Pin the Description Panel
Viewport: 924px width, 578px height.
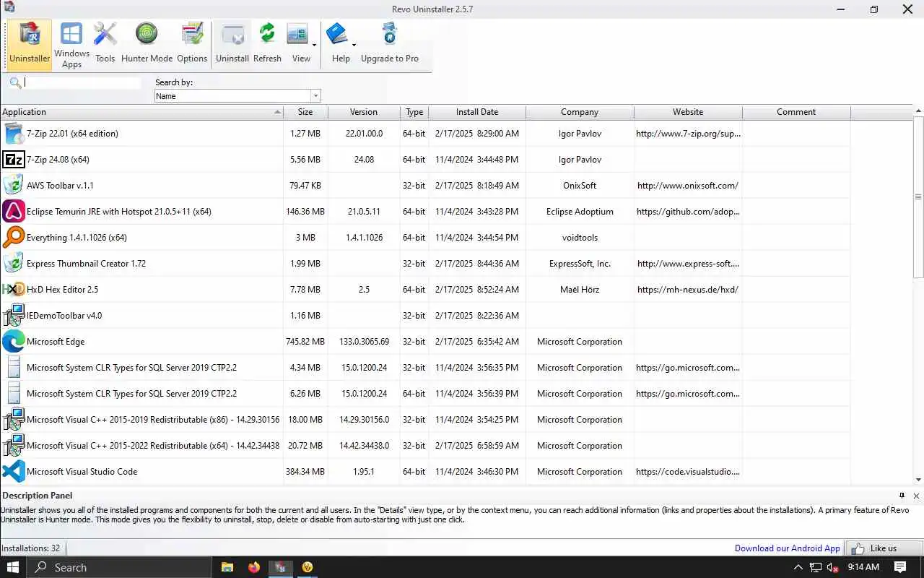902,496
